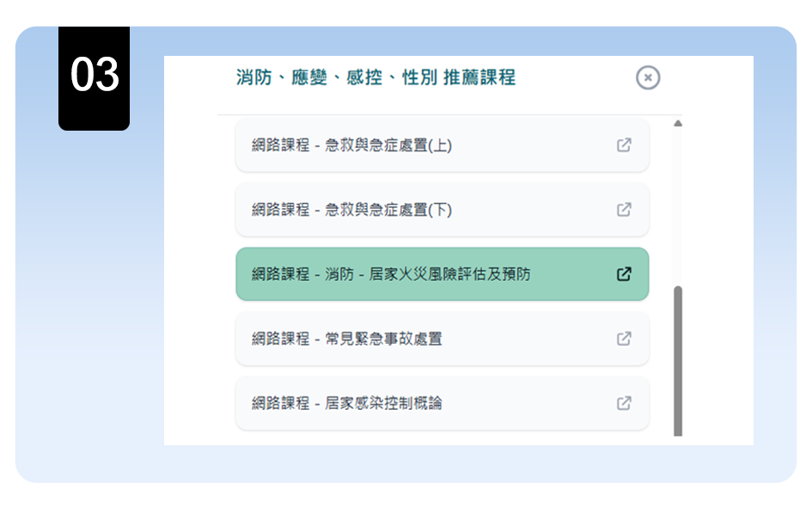
Task: Click the black 03 step badge
Action: [94, 77]
